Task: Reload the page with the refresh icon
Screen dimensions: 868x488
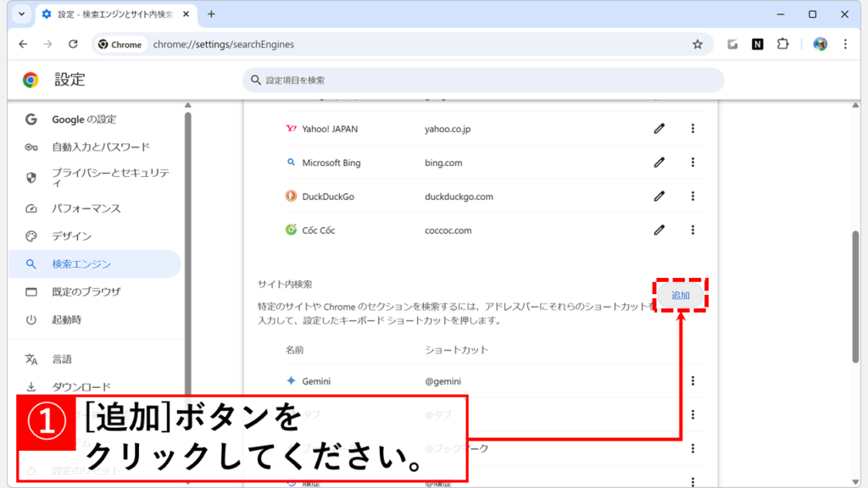Action: pyautogui.click(x=73, y=44)
